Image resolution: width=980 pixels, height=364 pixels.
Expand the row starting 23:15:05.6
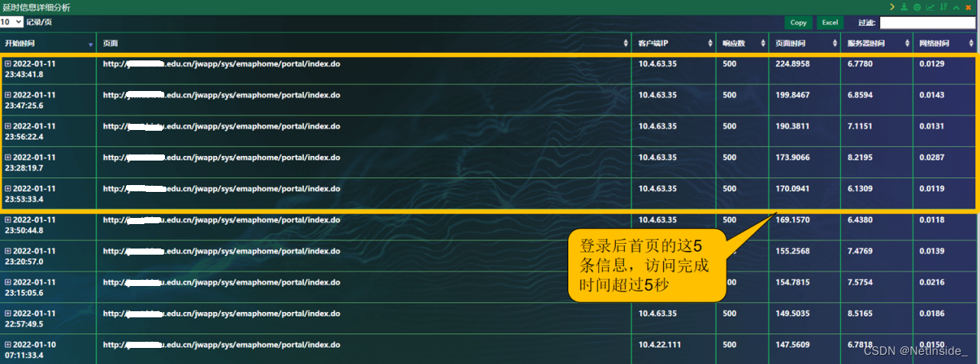pos(8,282)
